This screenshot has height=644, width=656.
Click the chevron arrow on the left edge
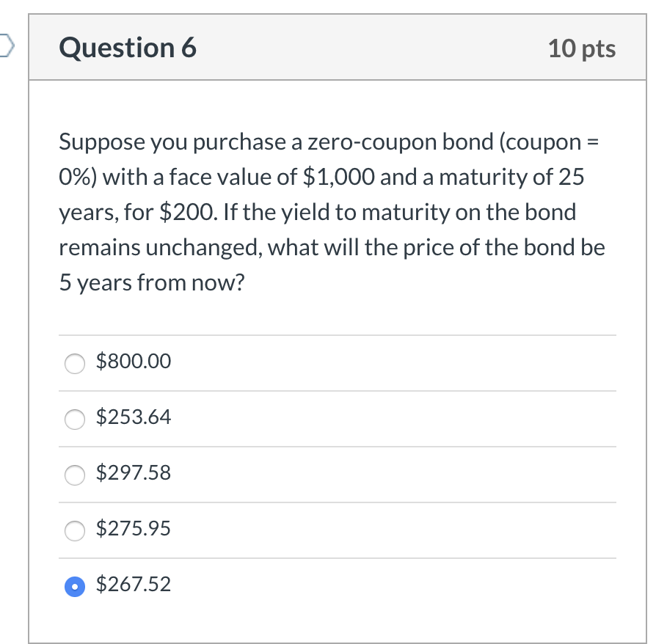coord(4,45)
